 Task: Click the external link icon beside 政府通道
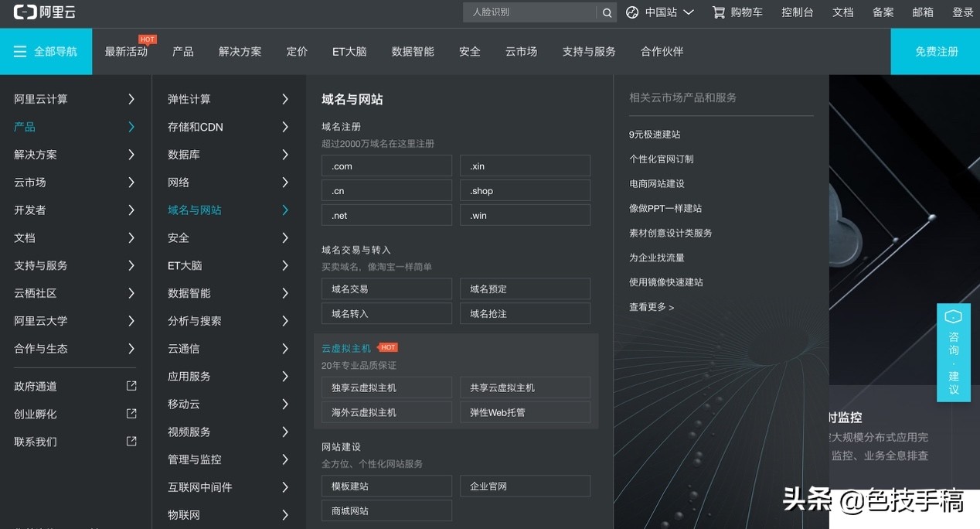(131, 386)
